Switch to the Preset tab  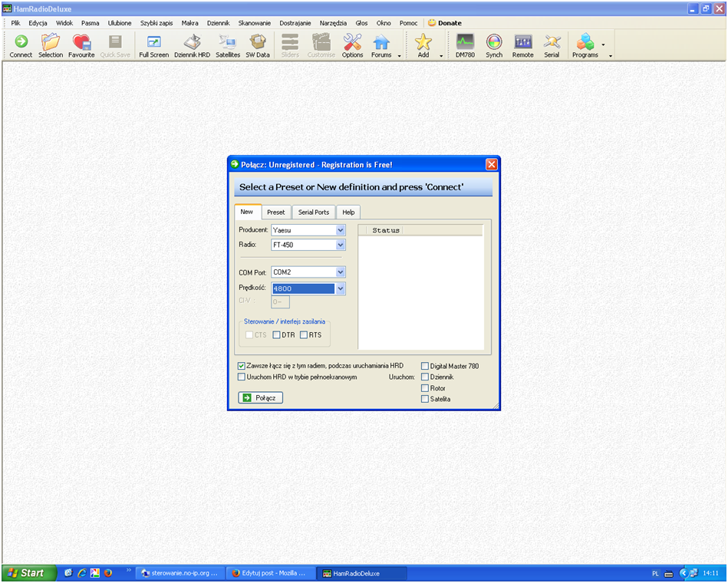point(276,212)
